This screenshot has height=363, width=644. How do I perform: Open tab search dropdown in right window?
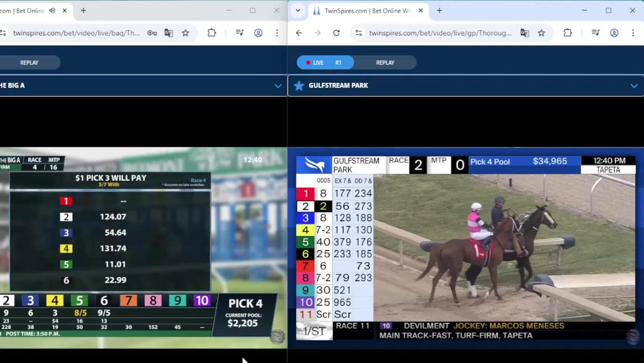pyautogui.click(x=298, y=11)
